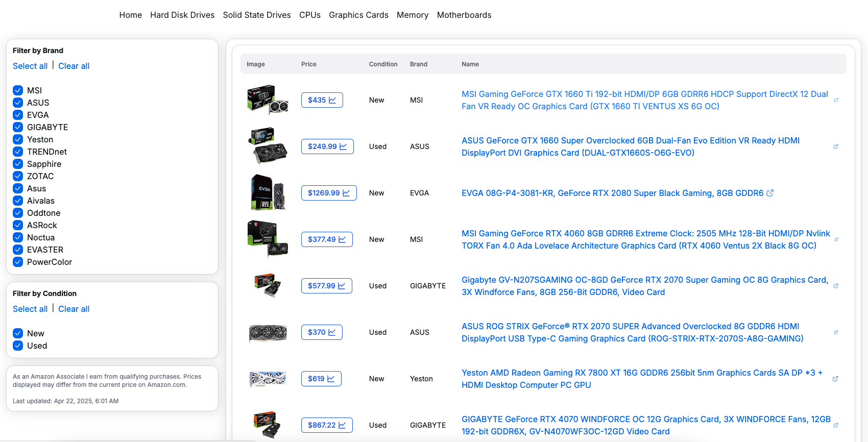This screenshot has height=442, width=868.
Task: Open external link icon for ASUS ROG STRIX 2070
Action: coord(836,332)
